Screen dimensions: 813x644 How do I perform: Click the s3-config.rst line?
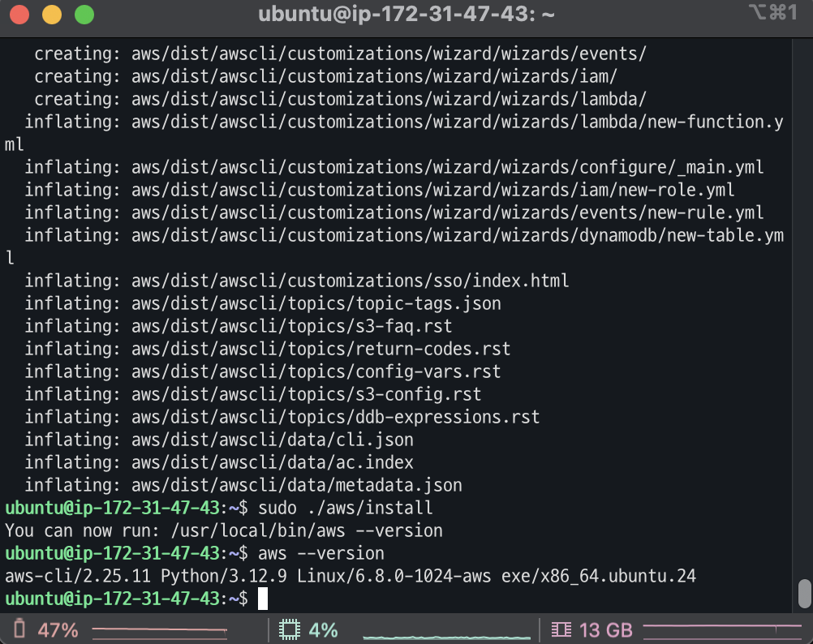point(253,393)
